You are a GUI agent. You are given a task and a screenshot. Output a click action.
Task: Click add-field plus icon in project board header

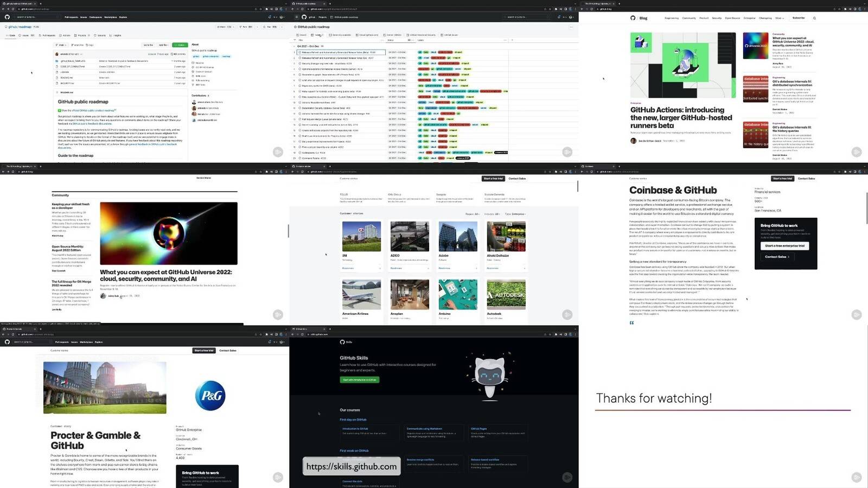click(x=512, y=40)
